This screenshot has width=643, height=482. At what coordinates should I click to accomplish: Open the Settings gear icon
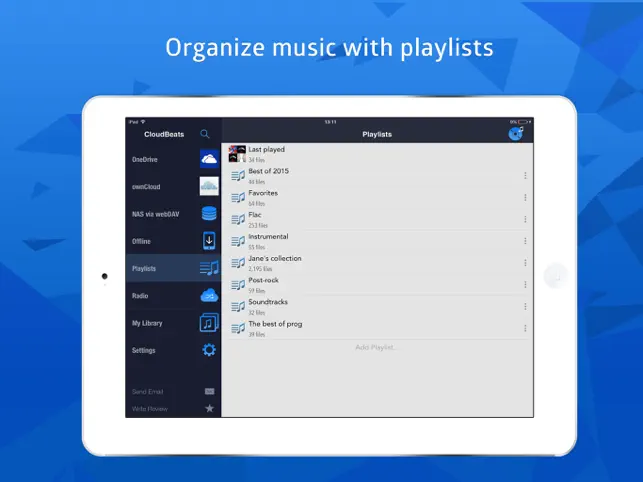tap(209, 350)
